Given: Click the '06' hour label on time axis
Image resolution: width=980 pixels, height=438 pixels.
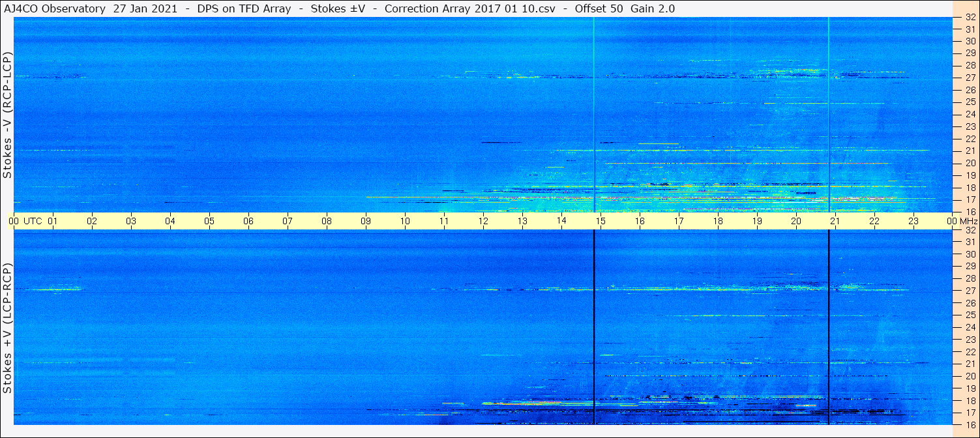Looking at the screenshot, I should pyautogui.click(x=248, y=221).
